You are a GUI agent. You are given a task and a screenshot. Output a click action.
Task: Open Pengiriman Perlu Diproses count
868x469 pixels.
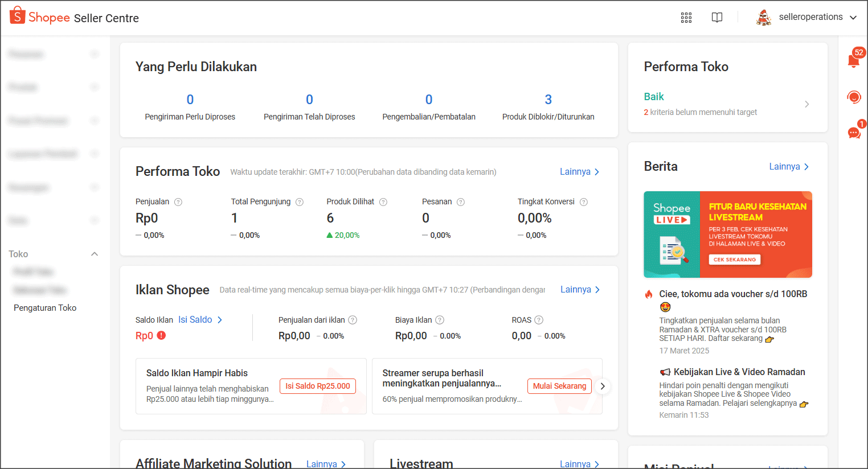[190, 106]
